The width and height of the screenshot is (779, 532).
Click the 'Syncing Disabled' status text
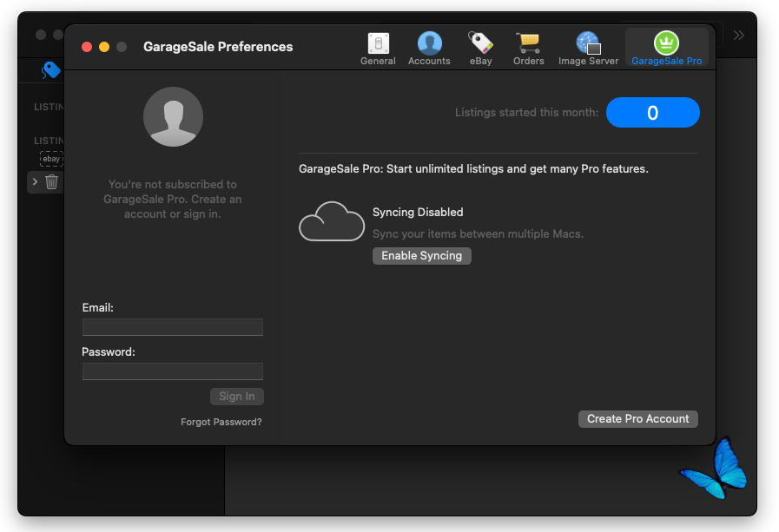click(x=418, y=212)
